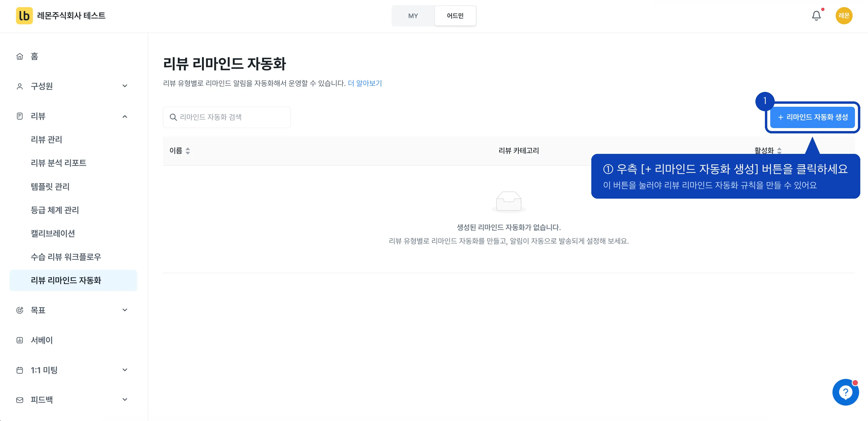The width and height of the screenshot is (868, 421).
Task: Click the calendar icon beside 1:1 미팅
Action: pos(20,370)
